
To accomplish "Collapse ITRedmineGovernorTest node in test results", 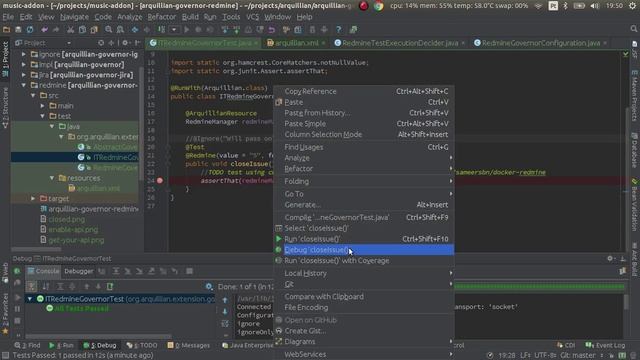I will tap(30, 299).
